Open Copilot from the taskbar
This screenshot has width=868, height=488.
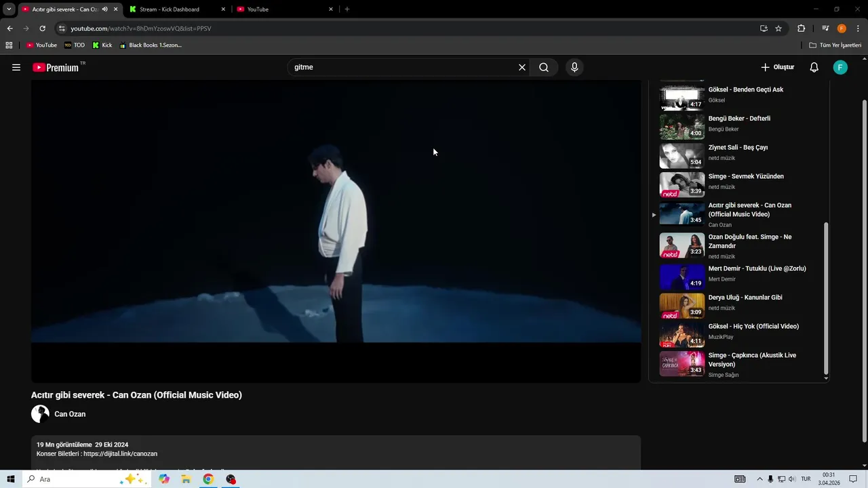click(x=164, y=479)
